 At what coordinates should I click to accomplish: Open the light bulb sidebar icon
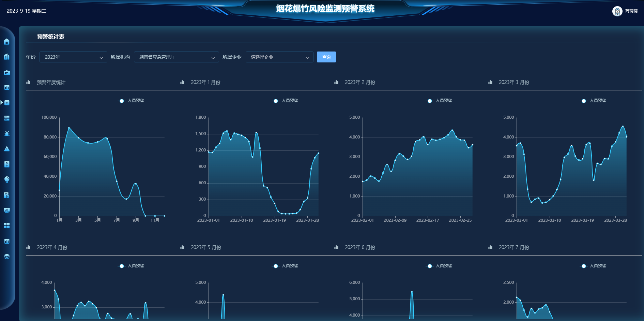tap(7, 179)
